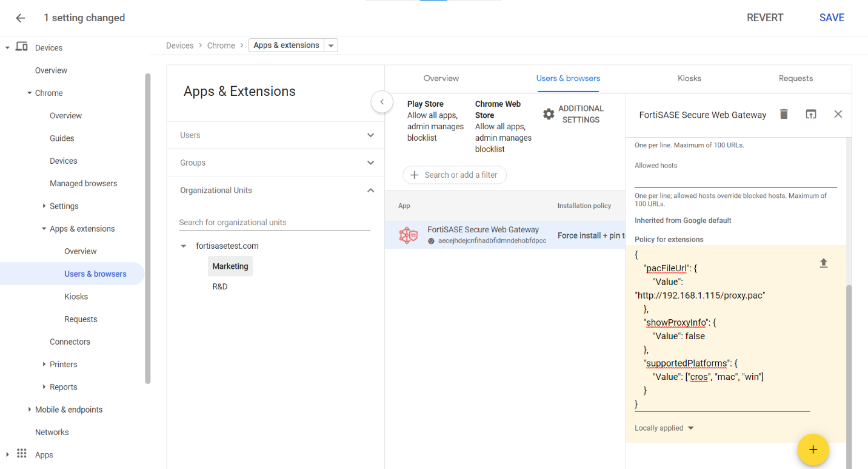Collapse the Apps & Extensions panel chevron
868x469 pixels.
point(382,102)
